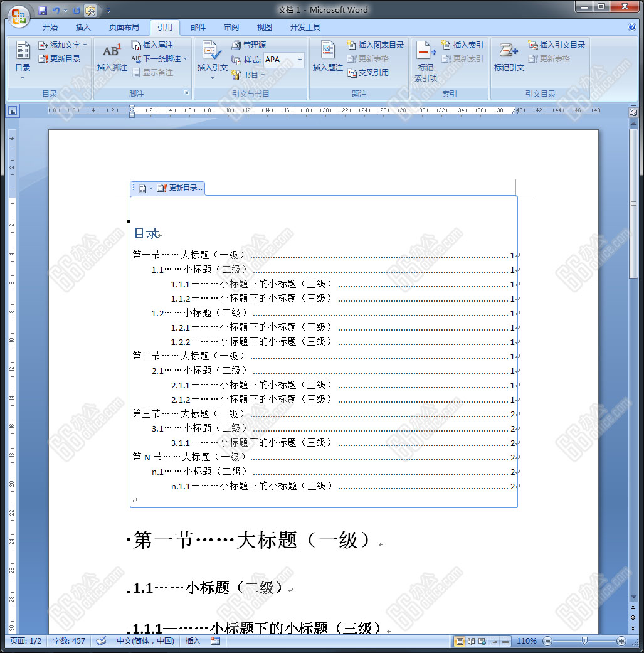The width and height of the screenshot is (644, 653).
Task: Switch to the 开发工具 tab
Action: 305,28
